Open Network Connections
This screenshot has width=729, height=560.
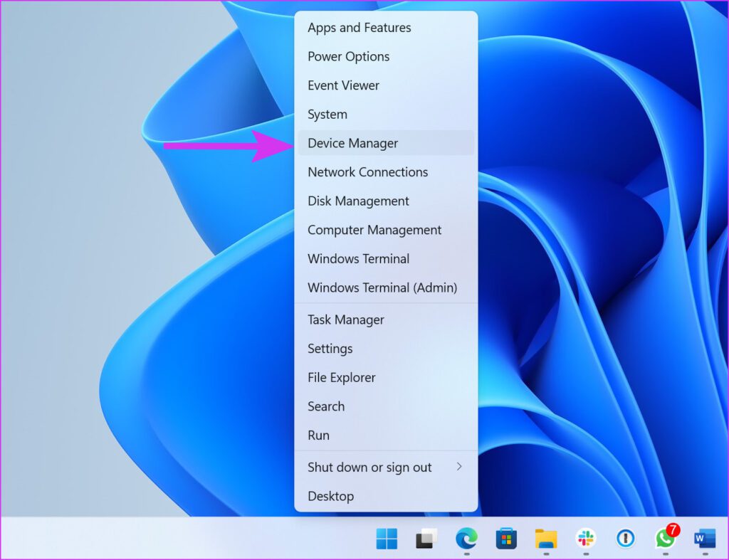coord(367,172)
